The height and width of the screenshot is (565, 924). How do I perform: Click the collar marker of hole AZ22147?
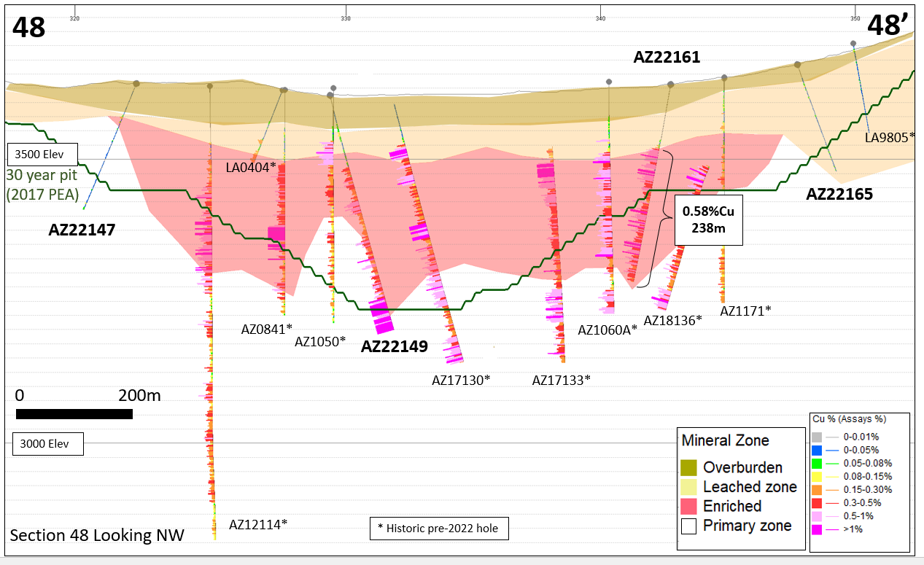[x=136, y=84]
